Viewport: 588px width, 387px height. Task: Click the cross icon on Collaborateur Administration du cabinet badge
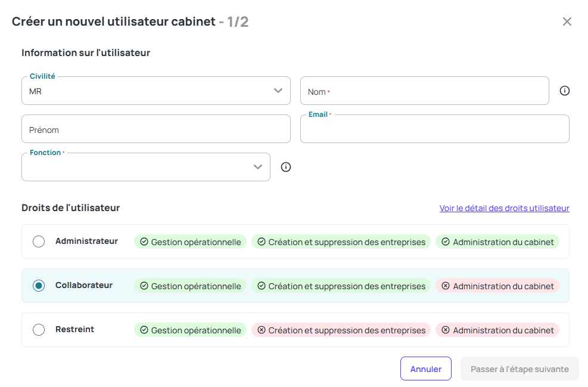tap(446, 286)
